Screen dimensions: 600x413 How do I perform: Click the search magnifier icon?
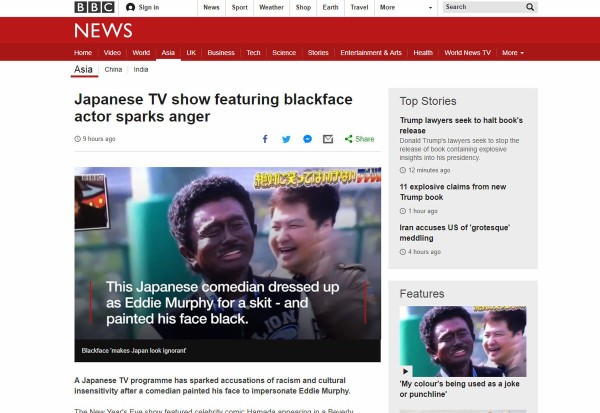click(530, 7)
